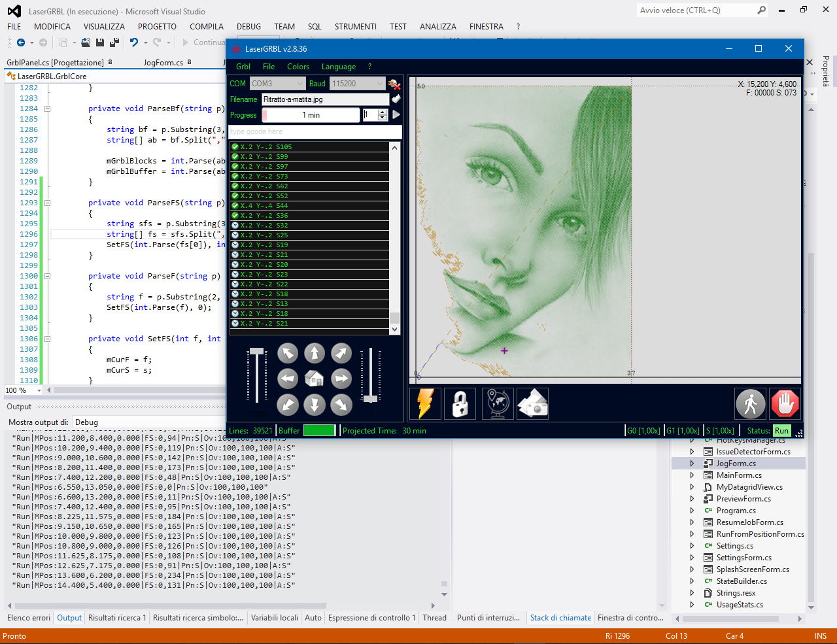Jog the laser up-right with diagonal arrow
Screen dimensions: 837x644
341,353
